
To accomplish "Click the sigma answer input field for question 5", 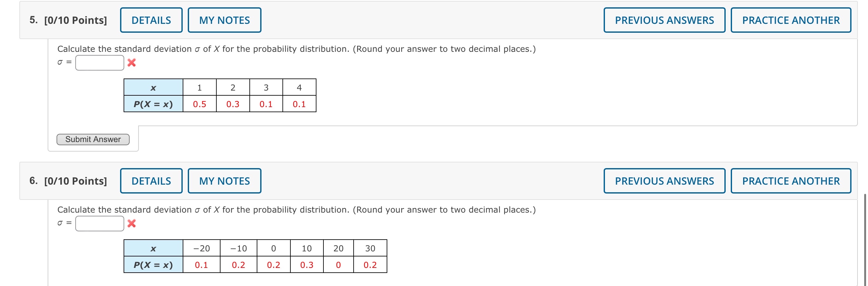I will (x=99, y=62).
